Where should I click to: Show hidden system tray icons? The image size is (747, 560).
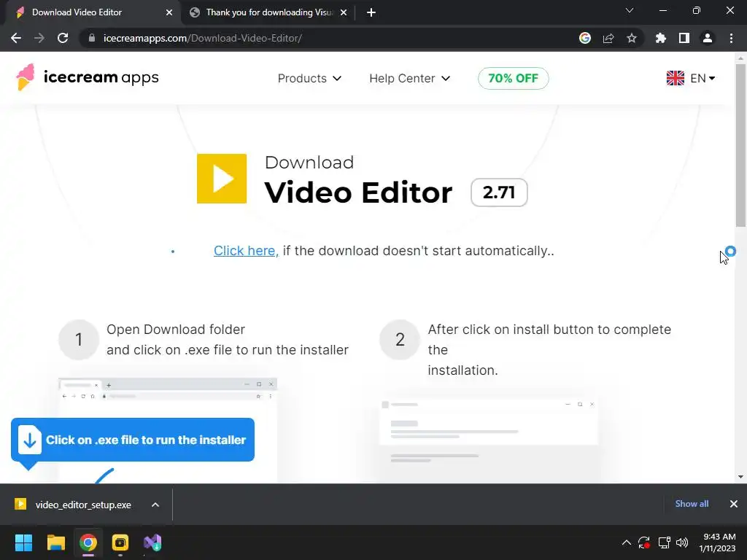pyautogui.click(x=627, y=542)
